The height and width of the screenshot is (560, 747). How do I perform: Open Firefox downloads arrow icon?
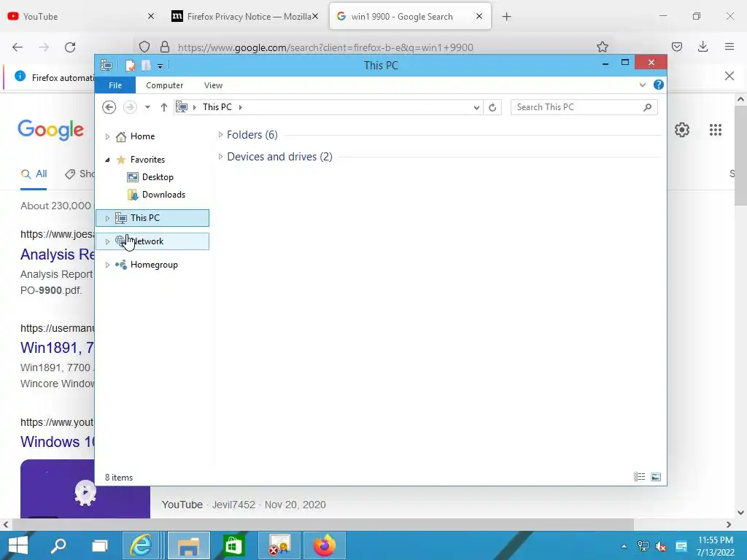click(x=703, y=47)
